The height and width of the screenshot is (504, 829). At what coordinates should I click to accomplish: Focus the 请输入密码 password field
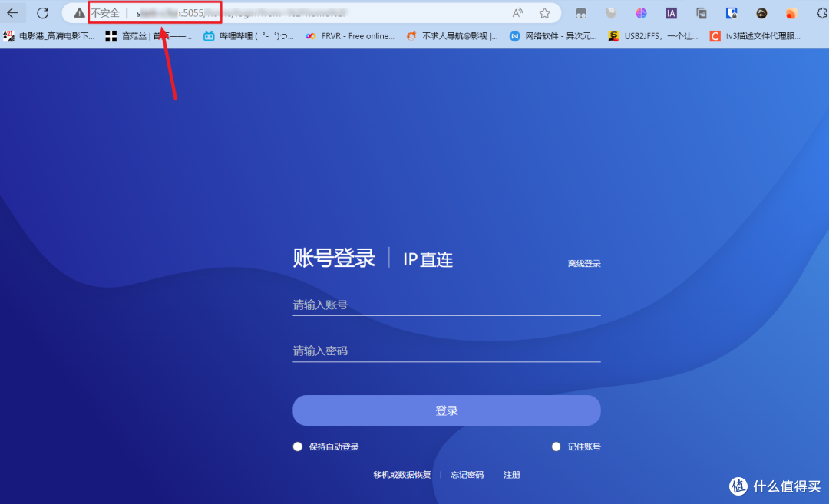point(446,351)
